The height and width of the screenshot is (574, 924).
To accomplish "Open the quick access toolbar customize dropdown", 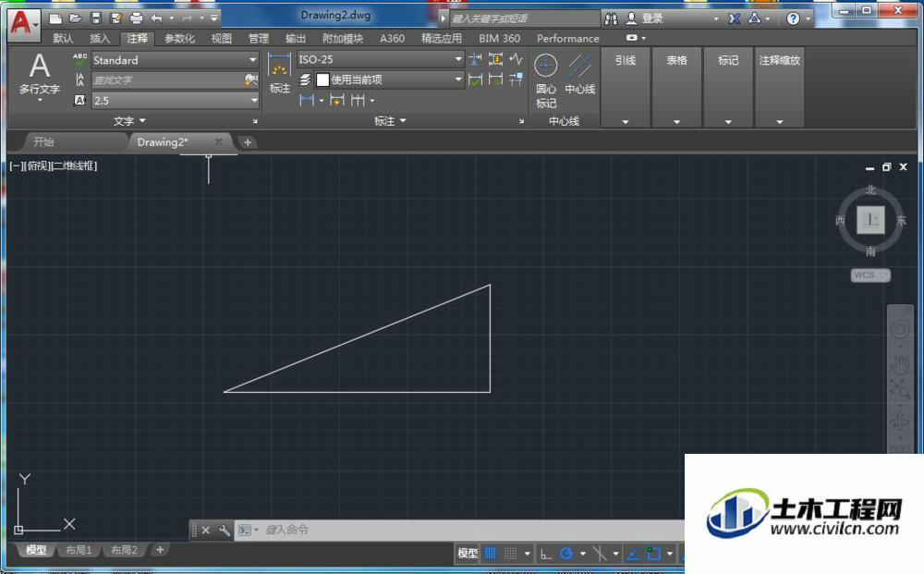I will click(x=214, y=18).
